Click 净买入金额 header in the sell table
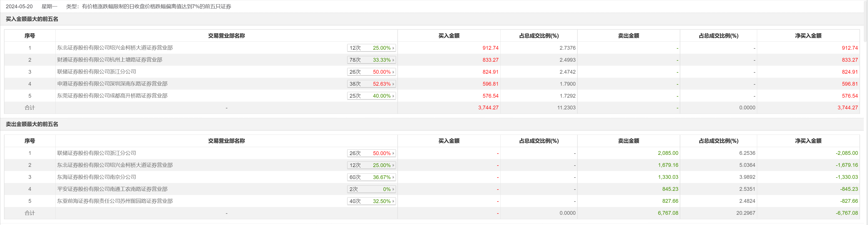 [x=808, y=141]
